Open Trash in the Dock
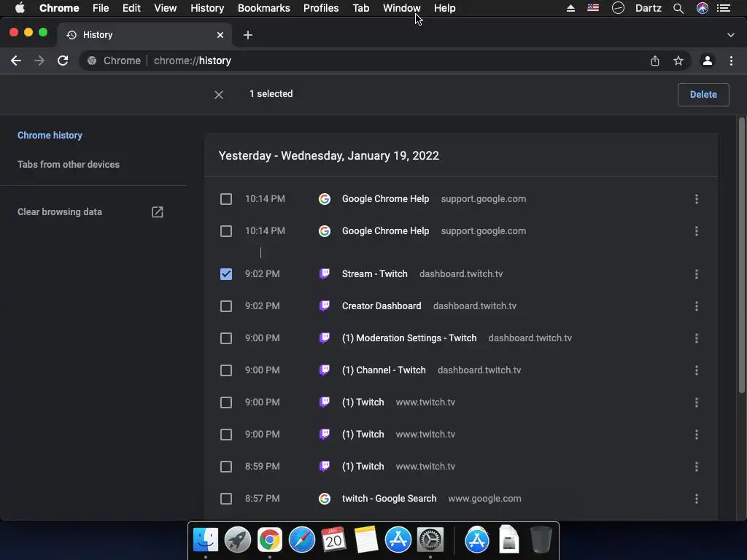 coord(541,540)
